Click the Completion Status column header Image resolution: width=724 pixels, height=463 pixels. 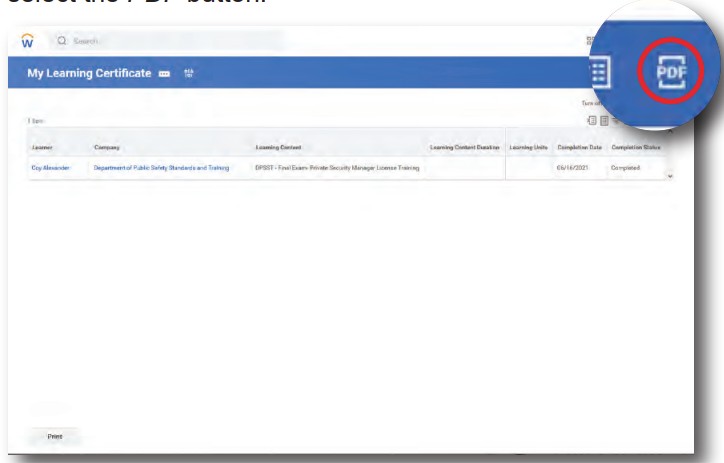pyautogui.click(x=636, y=147)
